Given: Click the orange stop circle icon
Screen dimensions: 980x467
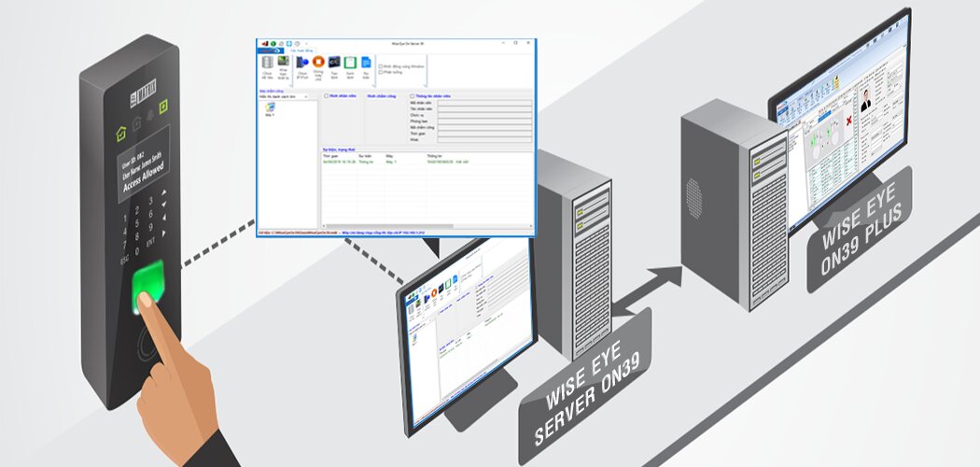Looking at the screenshot, I should (317, 64).
